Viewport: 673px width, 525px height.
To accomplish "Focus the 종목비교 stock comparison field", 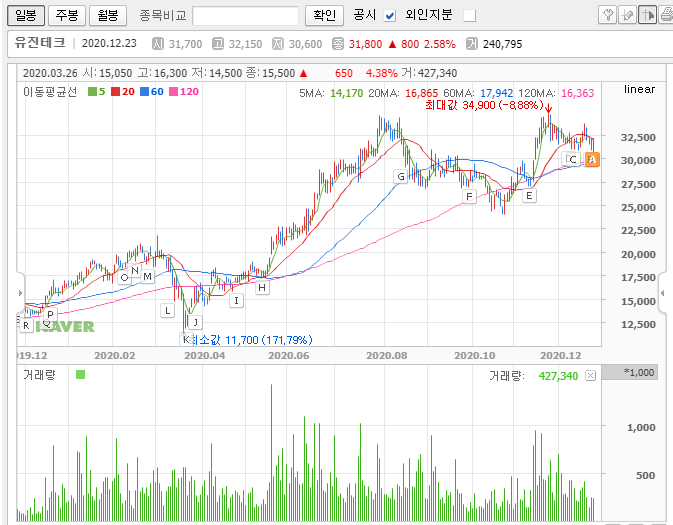I will [246, 16].
